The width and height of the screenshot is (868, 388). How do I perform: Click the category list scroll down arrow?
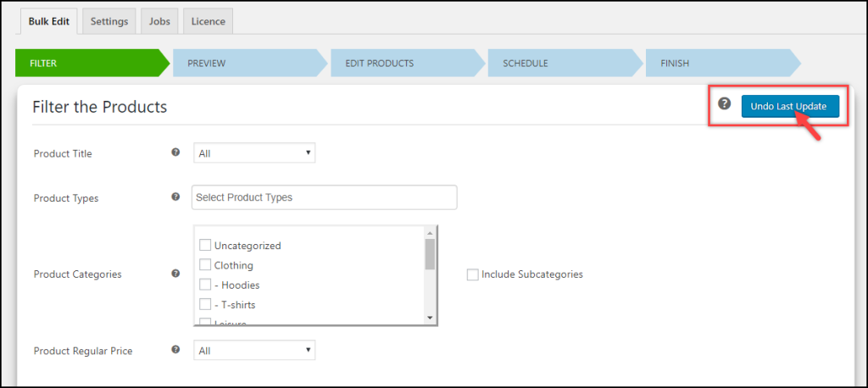tap(430, 318)
